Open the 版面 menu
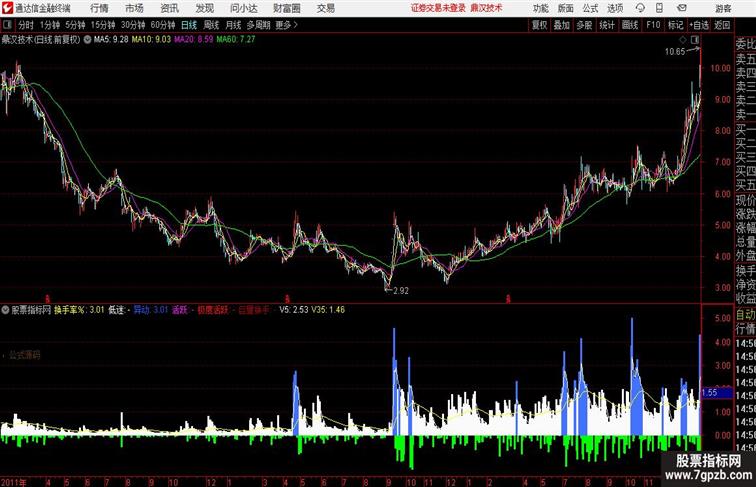This screenshot has height=487, width=756. pyautogui.click(x=566, y=8)
